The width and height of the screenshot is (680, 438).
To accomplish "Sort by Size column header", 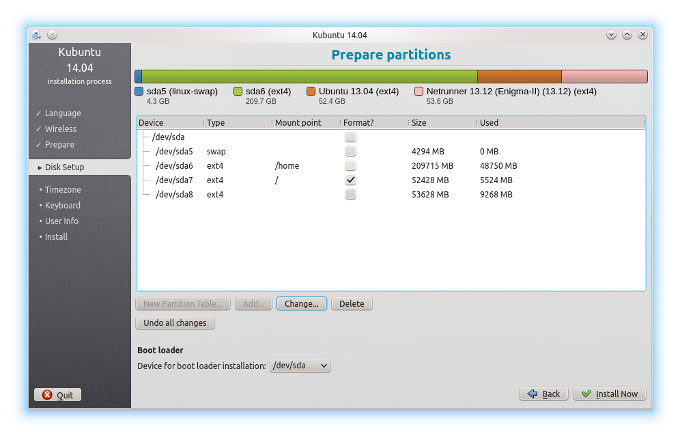I will coord(441,123).
